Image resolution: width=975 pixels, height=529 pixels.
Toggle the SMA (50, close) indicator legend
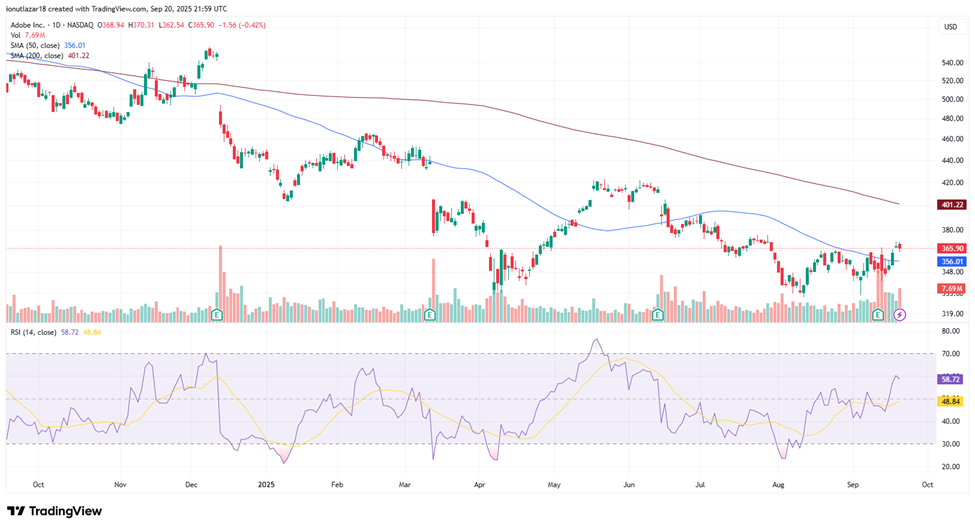point(35,45)
